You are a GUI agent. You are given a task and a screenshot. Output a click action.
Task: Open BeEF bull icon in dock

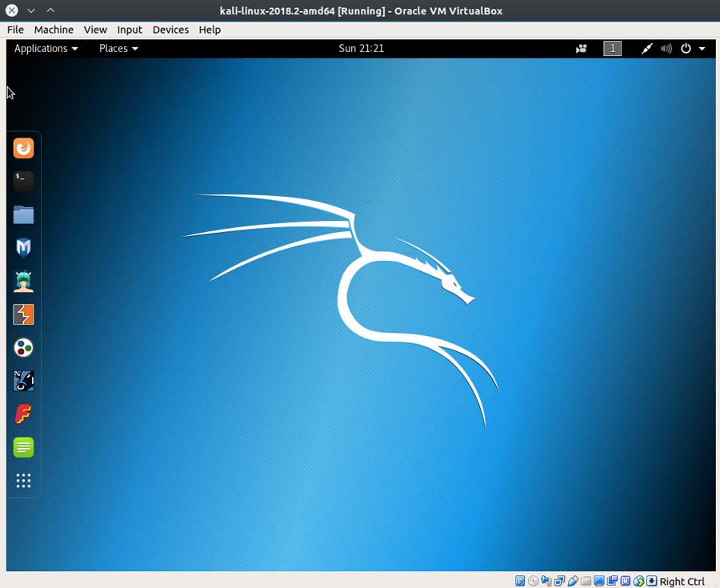point(23,381)
